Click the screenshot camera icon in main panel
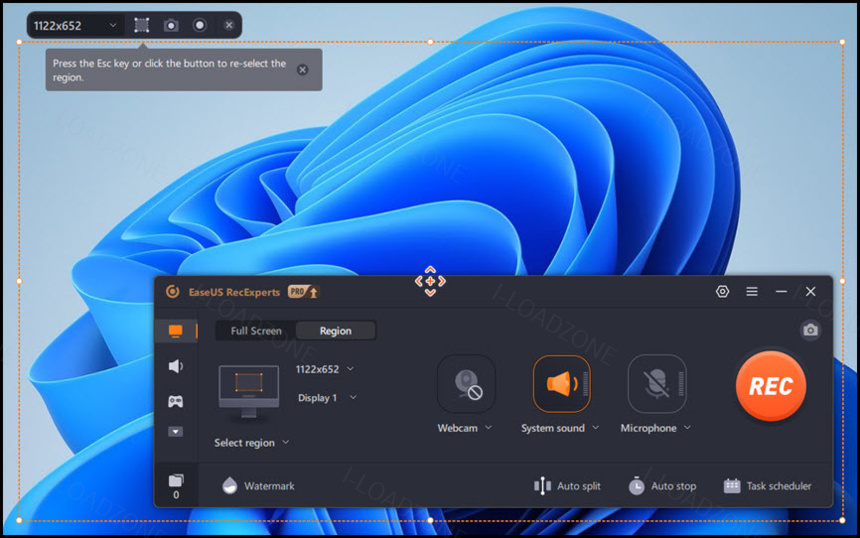Screen dimensions: 860x538 [x=811, y=330]
